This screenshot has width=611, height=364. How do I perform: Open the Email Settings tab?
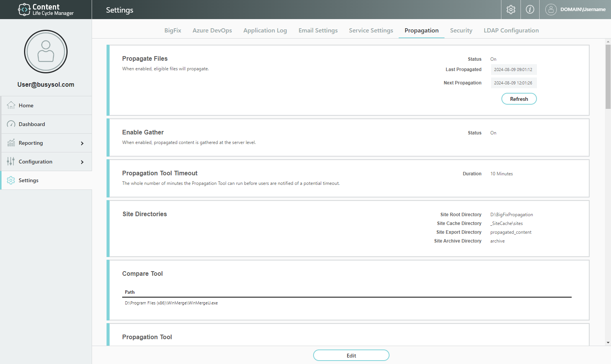click(x=318, y=31)
